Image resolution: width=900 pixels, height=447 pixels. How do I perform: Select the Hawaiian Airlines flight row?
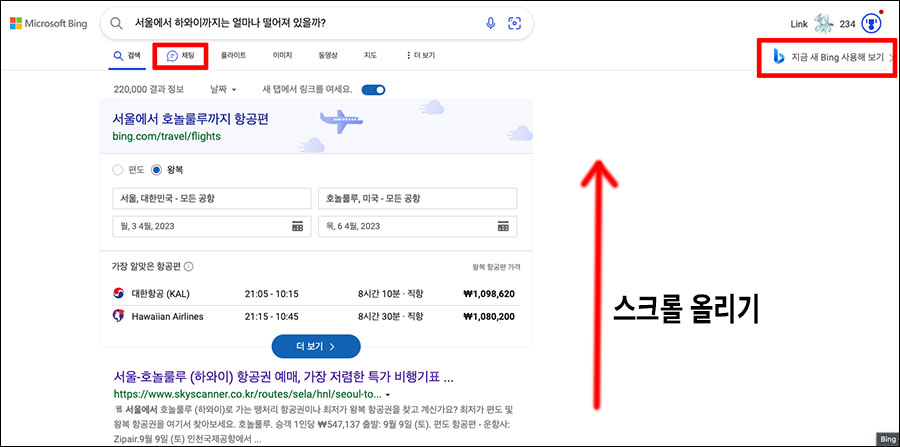(x=315, y=316)
